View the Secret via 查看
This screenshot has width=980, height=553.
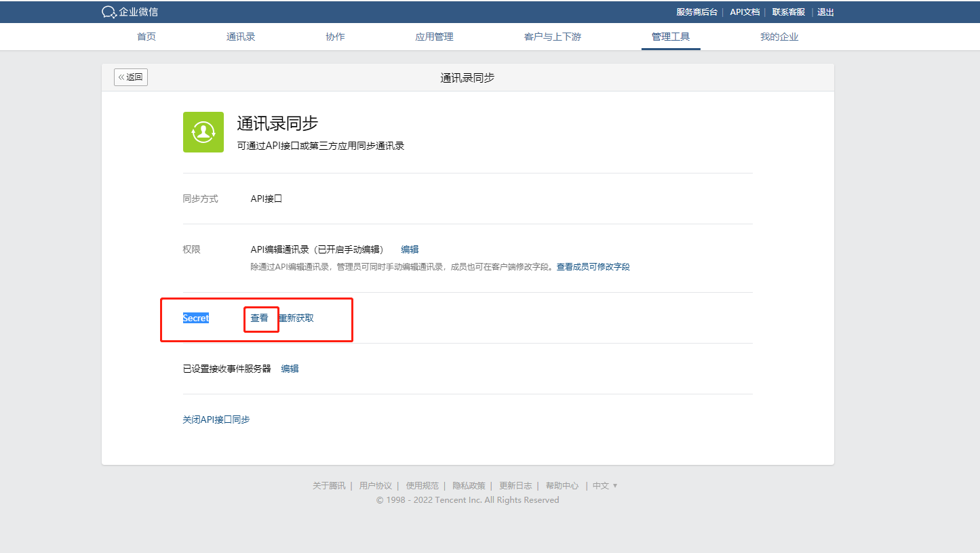tap(260, 318)
